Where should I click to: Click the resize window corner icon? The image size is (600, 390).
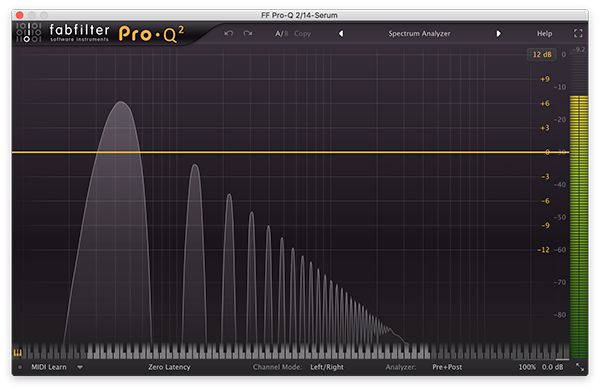point(580,367)
